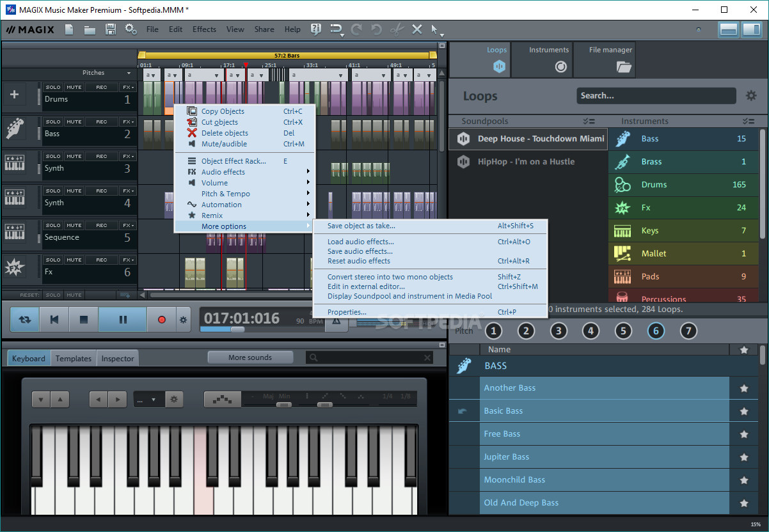
Task: Select Edit in external editor menu entry
Action: (430, 286)
